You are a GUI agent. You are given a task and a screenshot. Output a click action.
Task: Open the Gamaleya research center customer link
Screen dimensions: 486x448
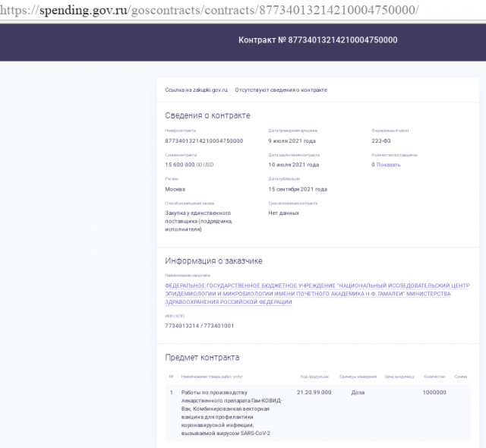pos(317,293)
